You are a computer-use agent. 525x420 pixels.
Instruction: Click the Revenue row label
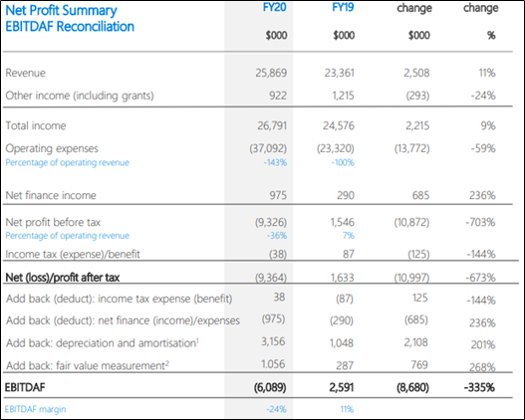point(26,73)
